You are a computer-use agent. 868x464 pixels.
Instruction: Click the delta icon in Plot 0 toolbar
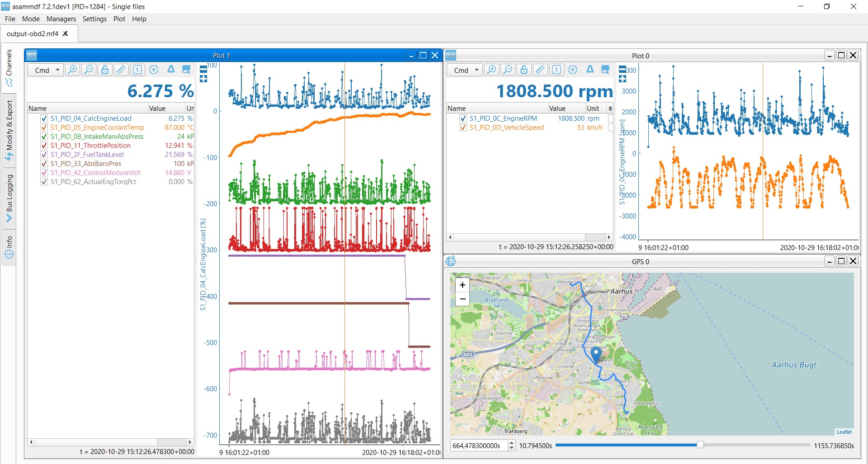pyautogui.click(x=590, y=69)
